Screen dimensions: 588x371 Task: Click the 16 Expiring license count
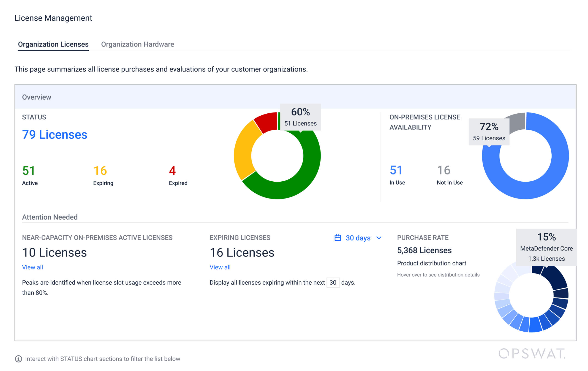click(x=100, y=170)
